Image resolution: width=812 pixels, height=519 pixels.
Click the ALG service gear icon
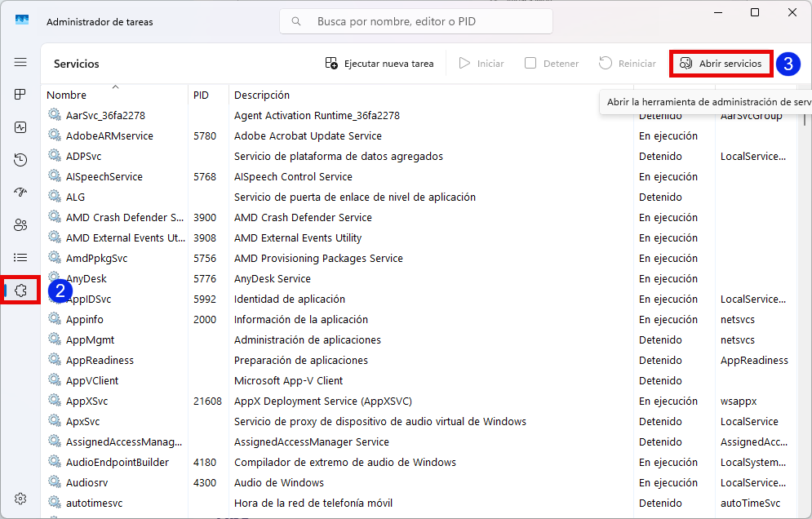pyautogui.click(x=55, y=197)
